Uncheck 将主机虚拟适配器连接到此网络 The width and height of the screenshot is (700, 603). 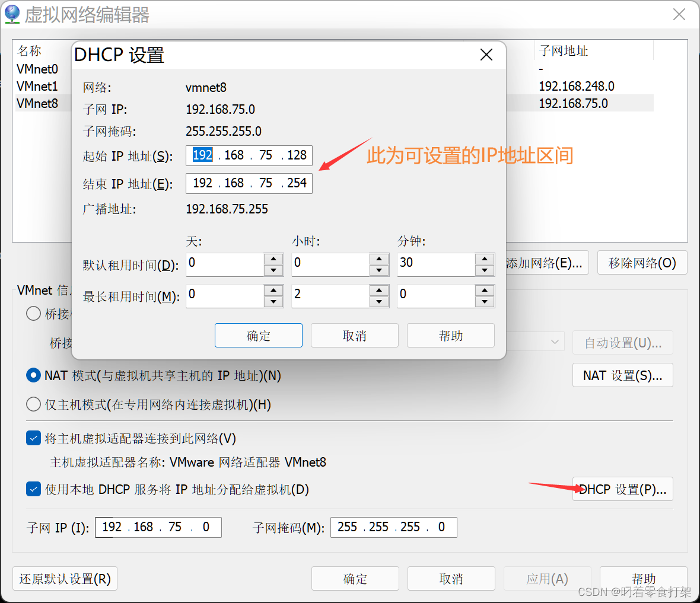click(33, 438)
